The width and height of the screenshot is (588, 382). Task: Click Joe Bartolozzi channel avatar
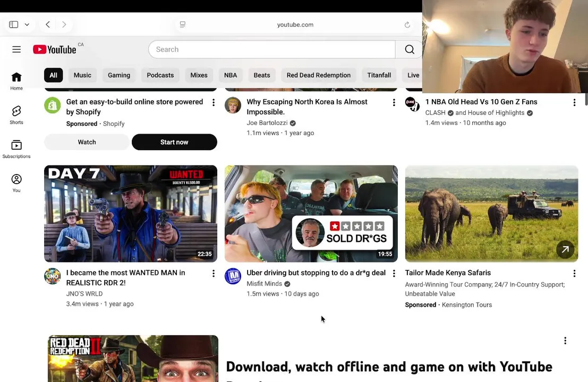[233, 105]
